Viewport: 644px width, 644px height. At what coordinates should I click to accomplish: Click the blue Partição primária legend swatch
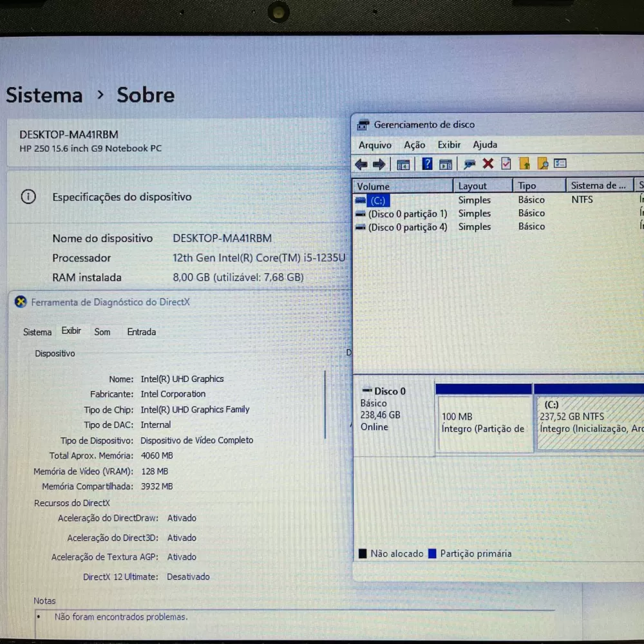[x=432, y=554]
